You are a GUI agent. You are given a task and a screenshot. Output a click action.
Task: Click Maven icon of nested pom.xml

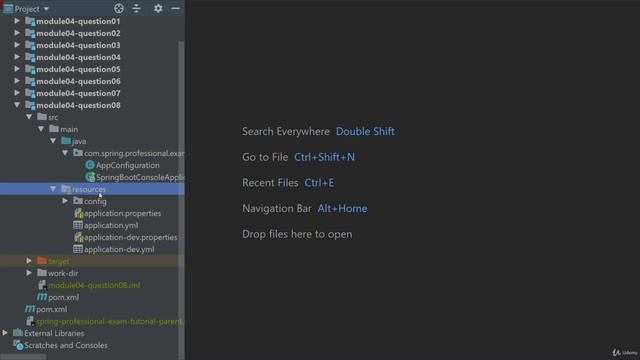point(42,297)
